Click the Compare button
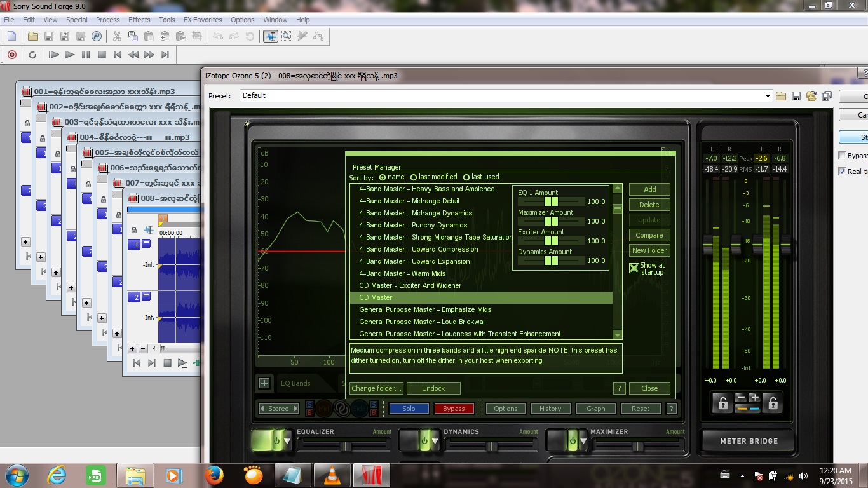This screenshot has width=868, height=488. tap(649, 235)
